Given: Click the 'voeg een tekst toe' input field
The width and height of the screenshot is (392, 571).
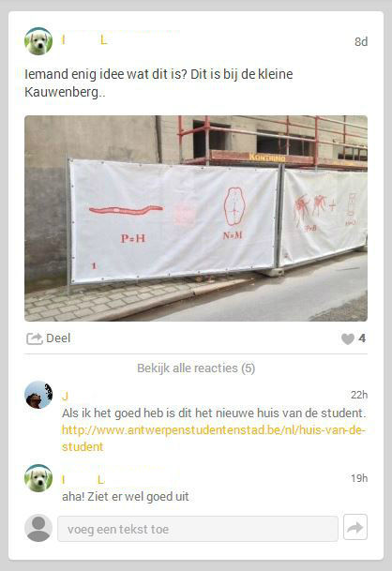Looking at the screenshot, I should click(198, 529).
